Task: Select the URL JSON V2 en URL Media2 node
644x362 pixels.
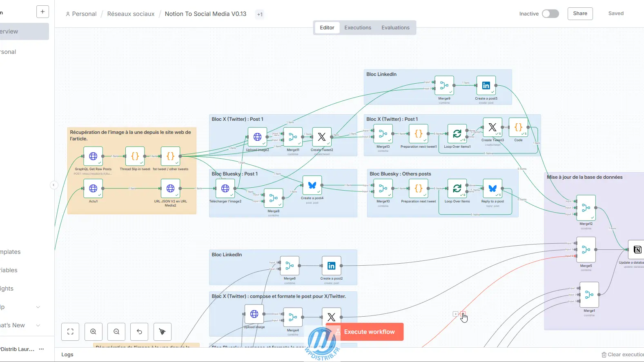Action: click(x=171, y=188)
